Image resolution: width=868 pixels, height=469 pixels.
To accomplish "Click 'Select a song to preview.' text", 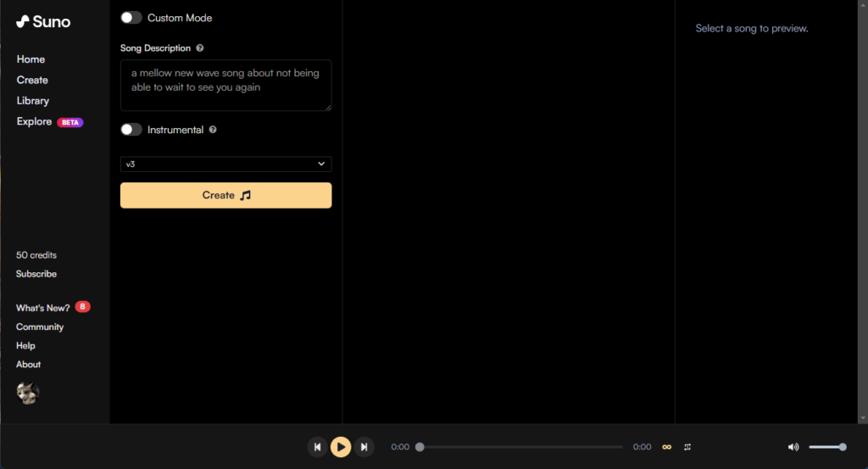I will point(752,28).
